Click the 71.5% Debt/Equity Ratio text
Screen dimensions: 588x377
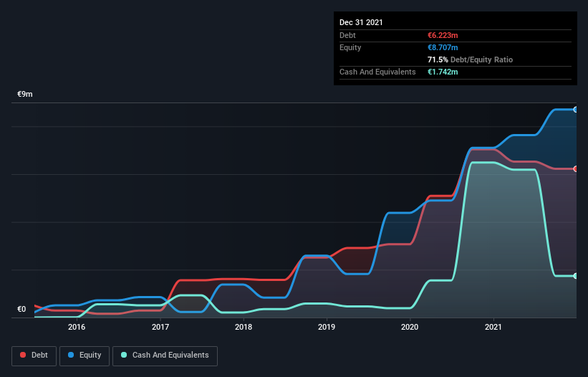[x=470, y=59]
